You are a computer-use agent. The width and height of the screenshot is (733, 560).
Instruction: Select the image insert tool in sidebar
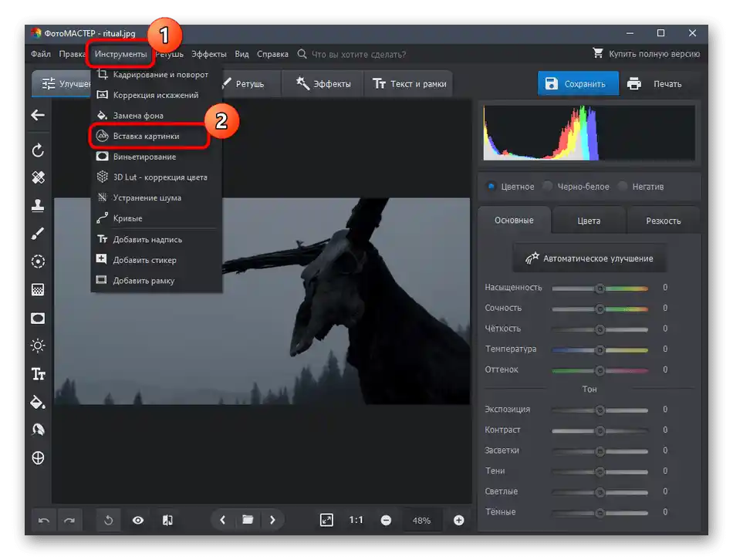click(38, 430)
